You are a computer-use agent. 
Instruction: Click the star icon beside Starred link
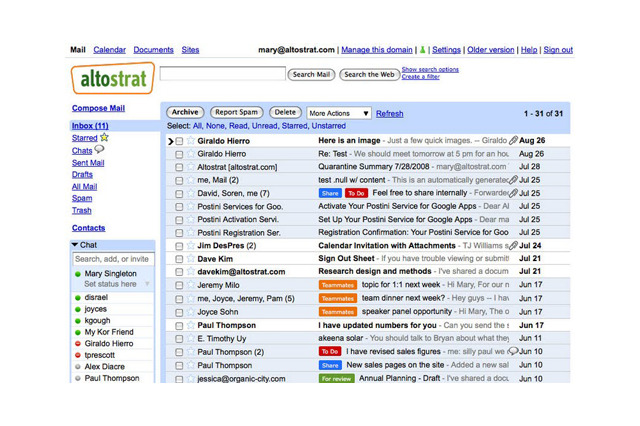(x=104, y=138)
